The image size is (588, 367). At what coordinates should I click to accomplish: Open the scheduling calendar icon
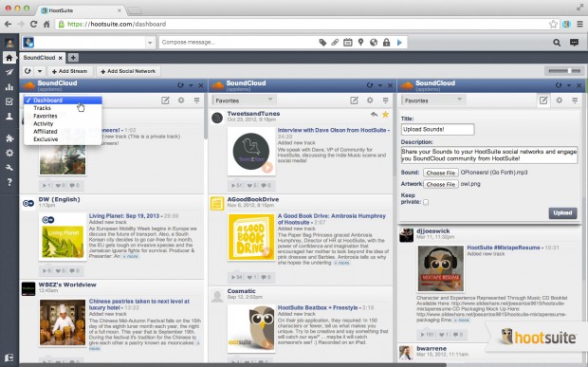click(x=348, y=43)
